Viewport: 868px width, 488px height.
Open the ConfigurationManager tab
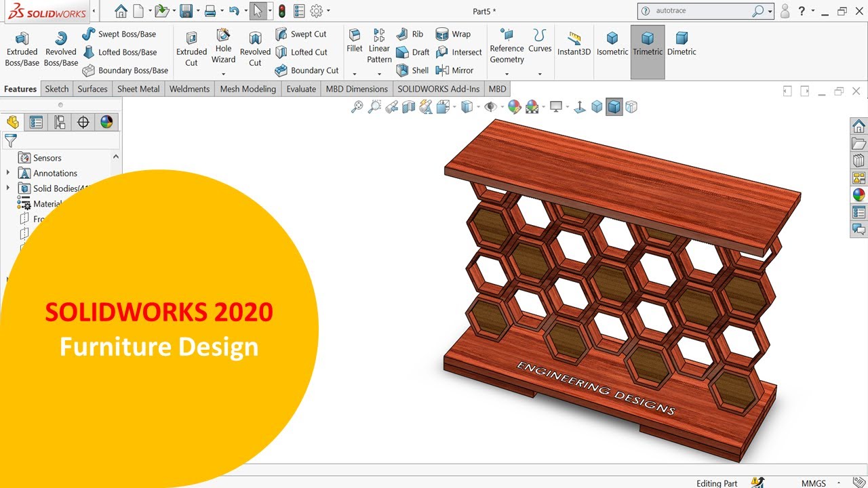click(60, 122)
